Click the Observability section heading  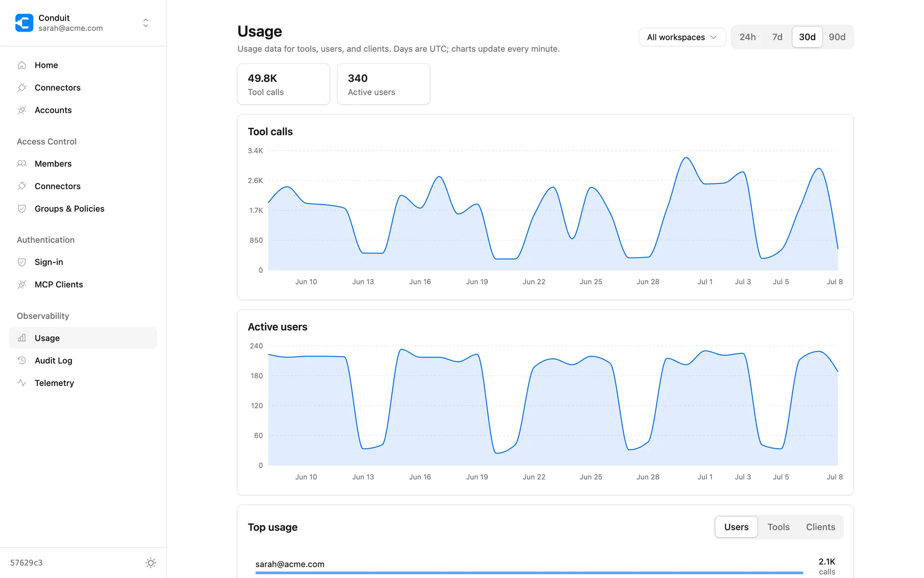[x=43, y=316]
